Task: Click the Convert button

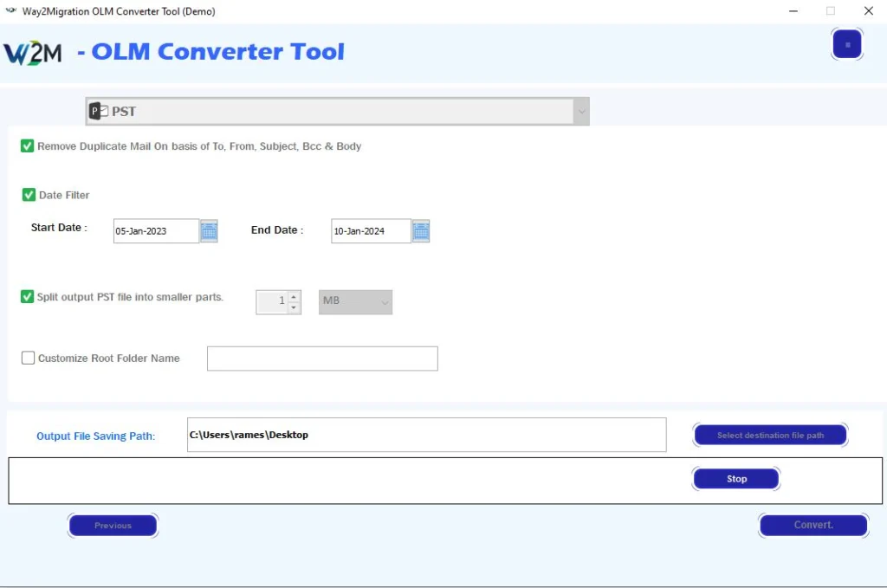Action: [813, 525]
